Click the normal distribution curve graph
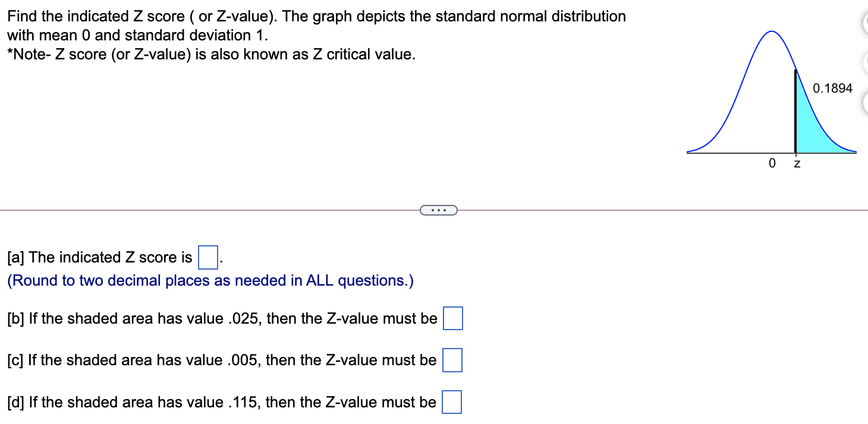 coord(770,95)
